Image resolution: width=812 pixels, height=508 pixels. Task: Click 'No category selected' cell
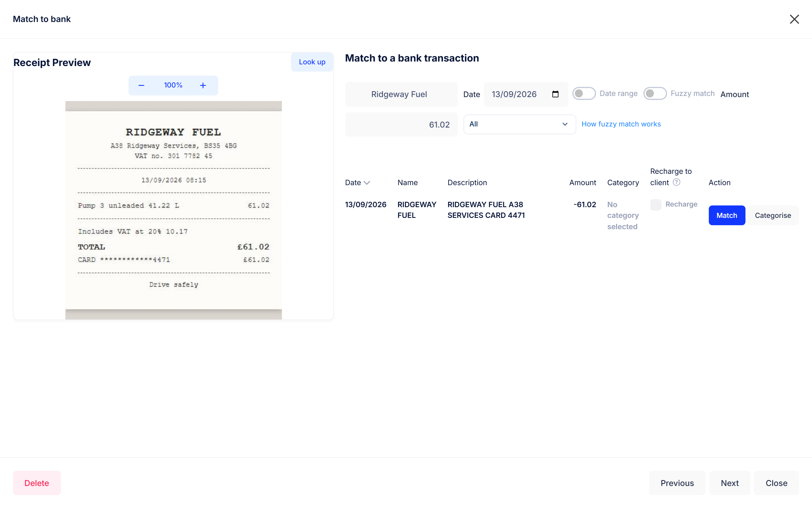(x=623, y=215)
